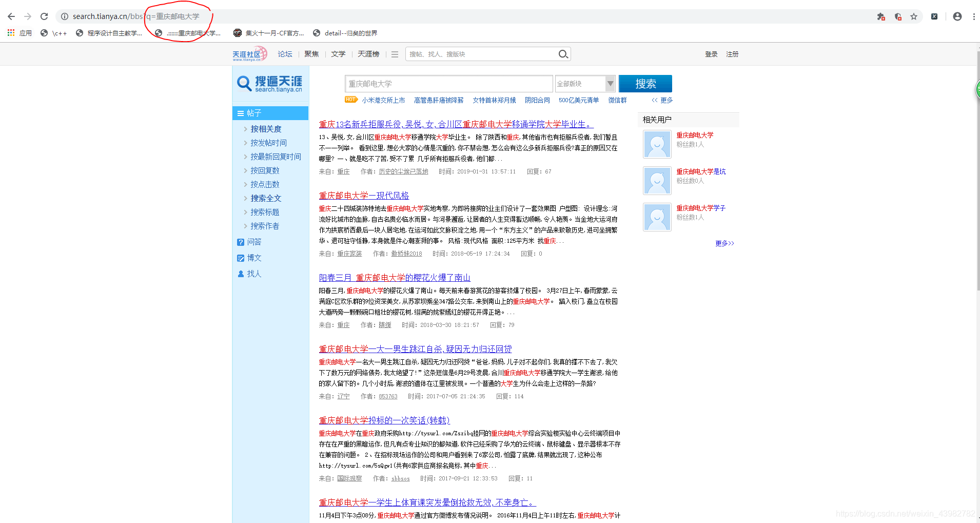Image resolution: width=980 pixels, height=523 pixels.
Task: Click the orange HOT tag icon
Action: coord(351,100)
